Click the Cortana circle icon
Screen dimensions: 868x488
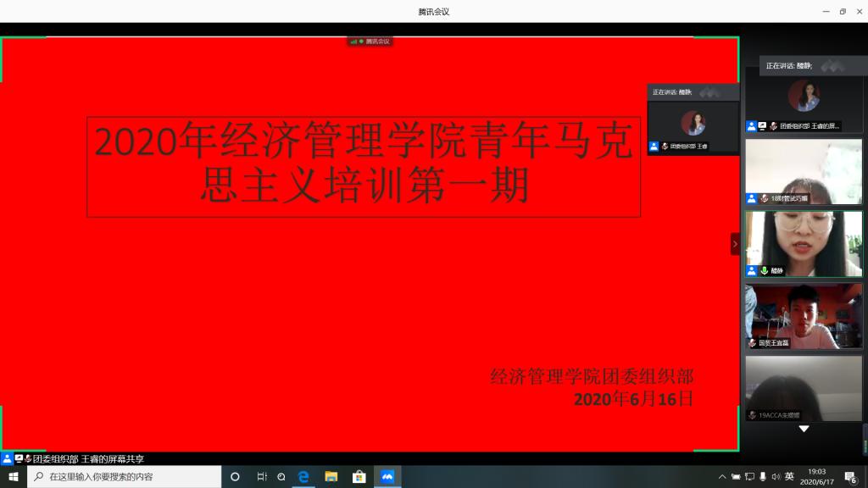click(235, 476)
